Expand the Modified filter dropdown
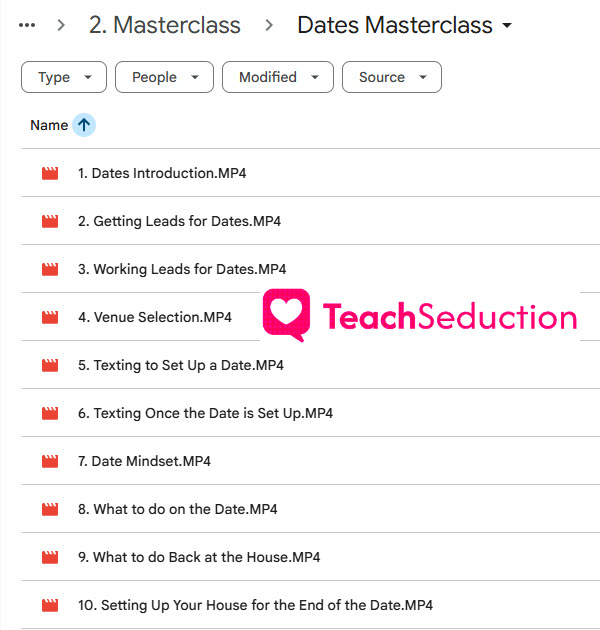This screenshot has width=600, height=630. coord(278,77)
